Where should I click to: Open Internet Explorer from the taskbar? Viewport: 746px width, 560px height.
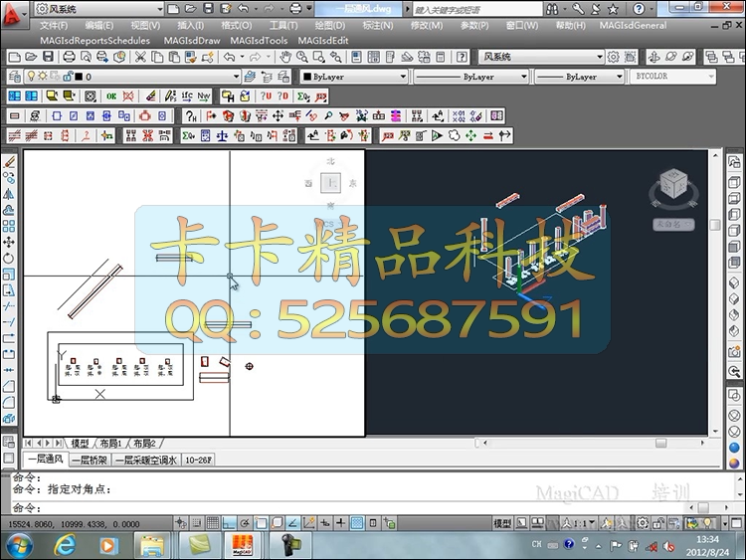tap(65, 545)
